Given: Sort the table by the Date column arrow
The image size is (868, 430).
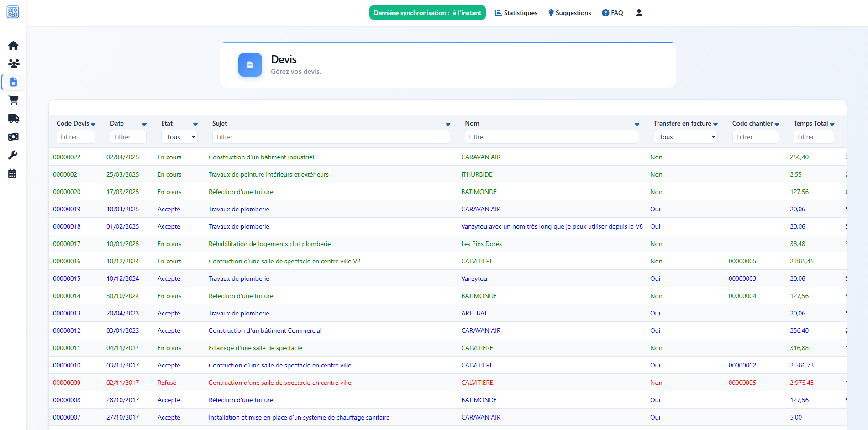Looking at the screenshot, I should (x=144, y=124).
